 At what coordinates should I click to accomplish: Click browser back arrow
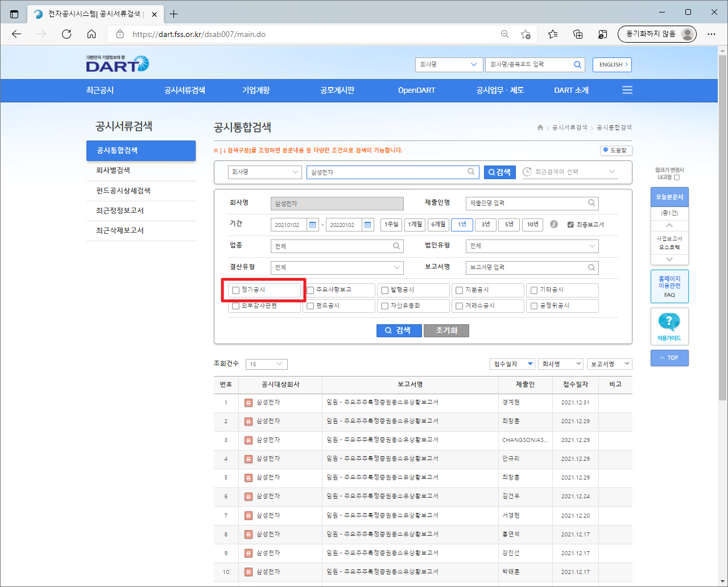pos(16,34)
